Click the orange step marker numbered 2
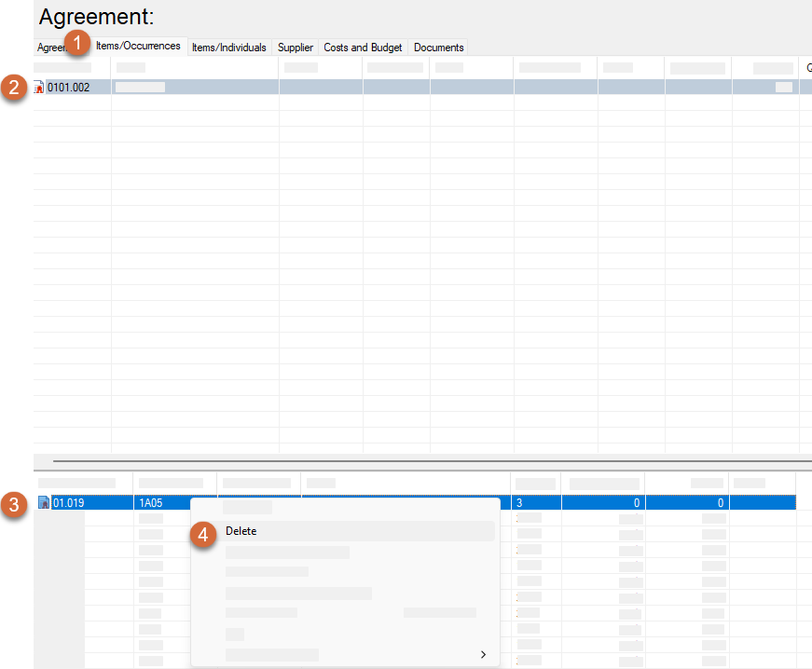812x669 pixels. tap(13, 88)
